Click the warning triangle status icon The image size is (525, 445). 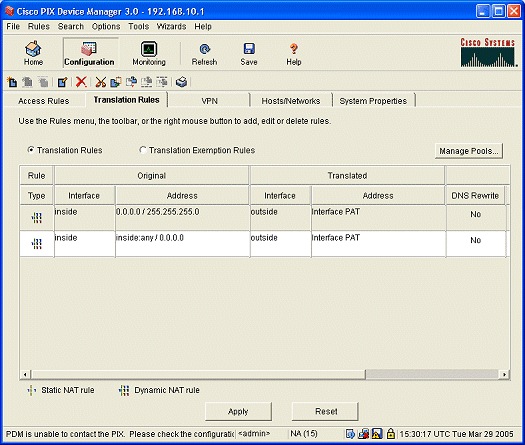[377, 434]
